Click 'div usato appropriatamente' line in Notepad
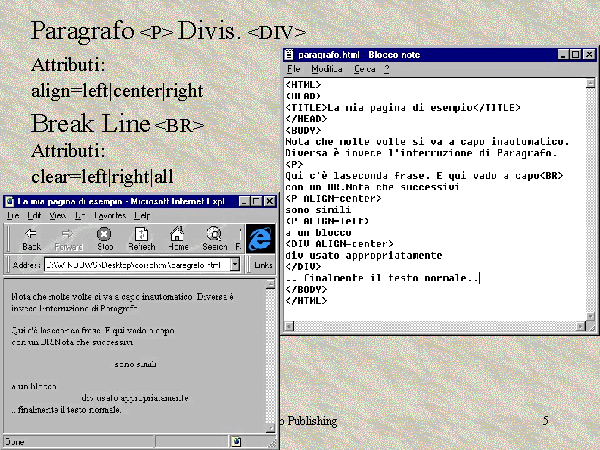This screenshot has height=450, width=600. coord(364,255)
